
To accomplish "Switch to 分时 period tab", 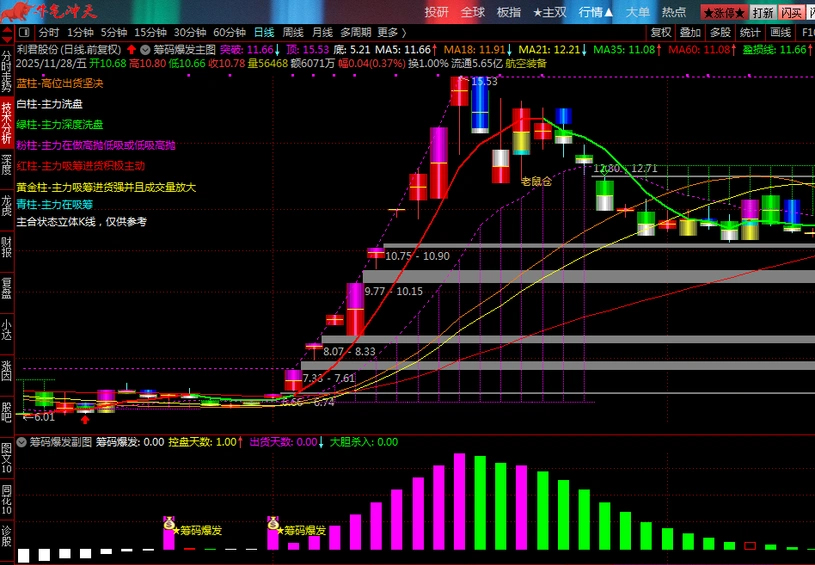I will pyautogui.click(x=49, y=32).
